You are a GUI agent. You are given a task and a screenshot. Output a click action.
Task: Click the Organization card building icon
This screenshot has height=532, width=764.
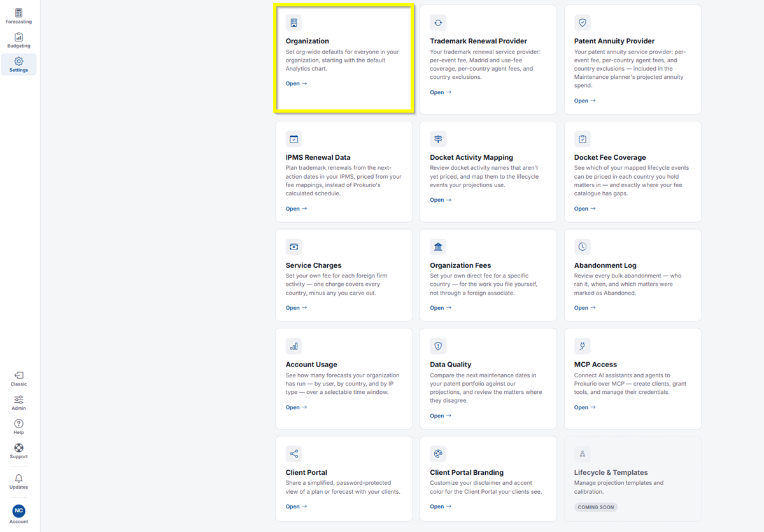click(x=294, y=23)
